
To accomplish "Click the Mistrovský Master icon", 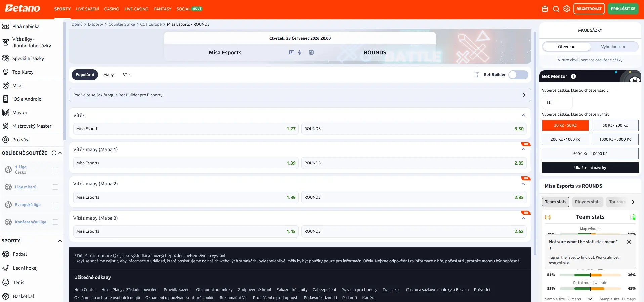I will click(x=6, y=126).
